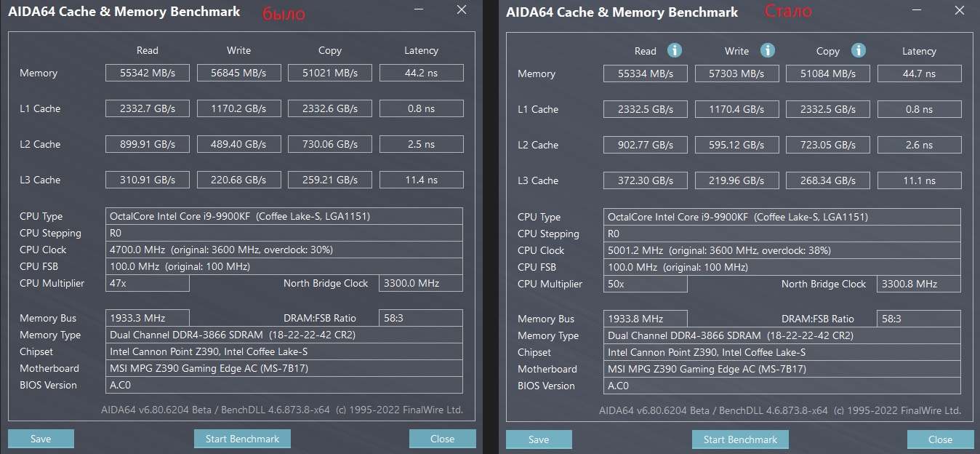Start Benchmark in the left window

coord(242,439)
